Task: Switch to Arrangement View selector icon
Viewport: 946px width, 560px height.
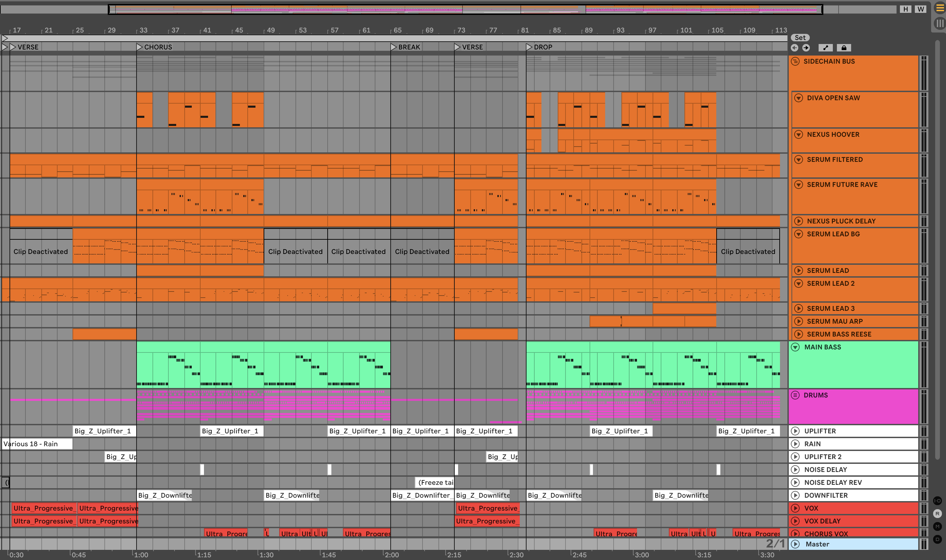Action: tap(940, 8)
